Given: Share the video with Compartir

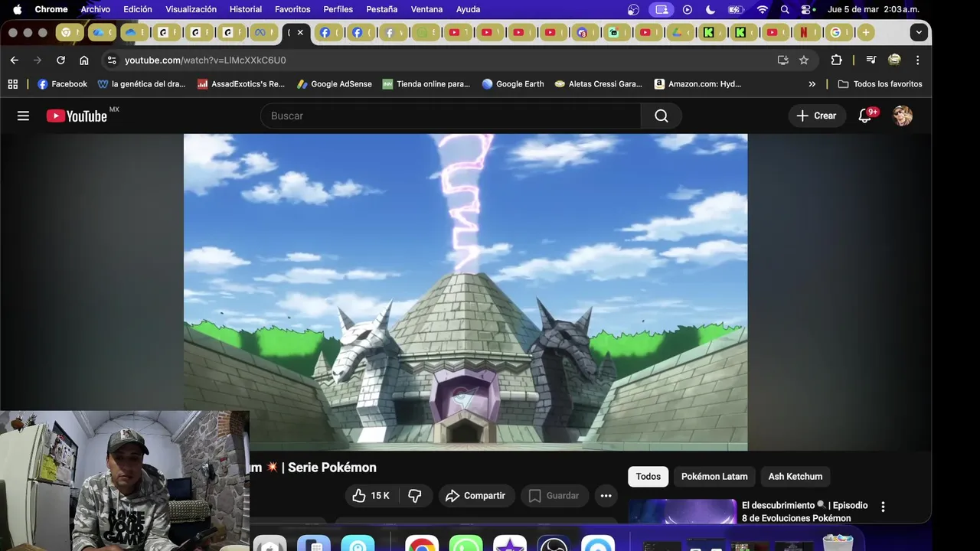Looking at the screenshot, I should click(475, 496).
